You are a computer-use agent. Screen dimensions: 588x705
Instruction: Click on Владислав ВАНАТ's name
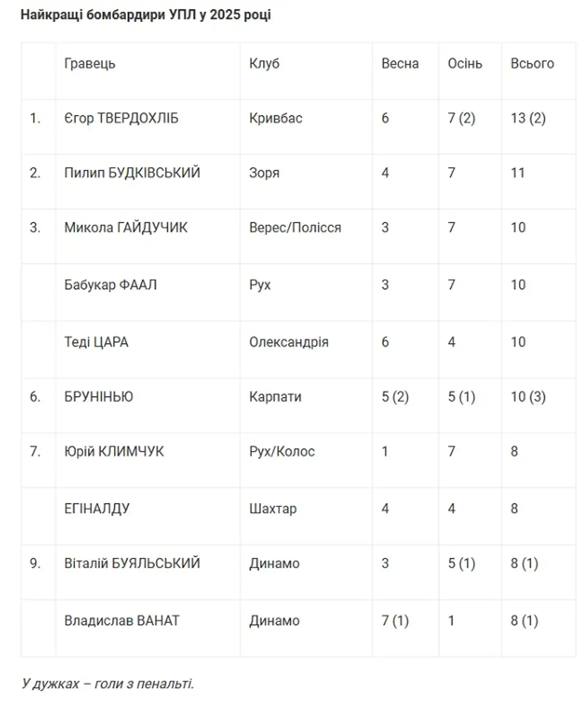[122, 621]
